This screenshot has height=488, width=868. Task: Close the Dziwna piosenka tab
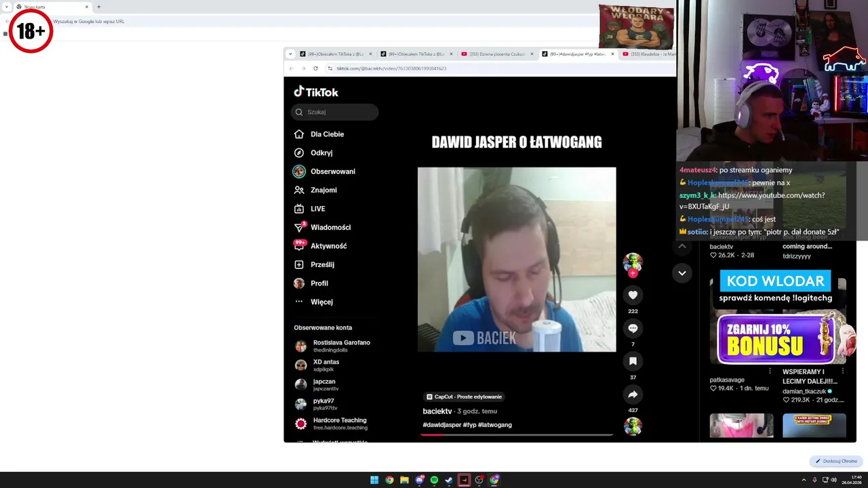532,54
